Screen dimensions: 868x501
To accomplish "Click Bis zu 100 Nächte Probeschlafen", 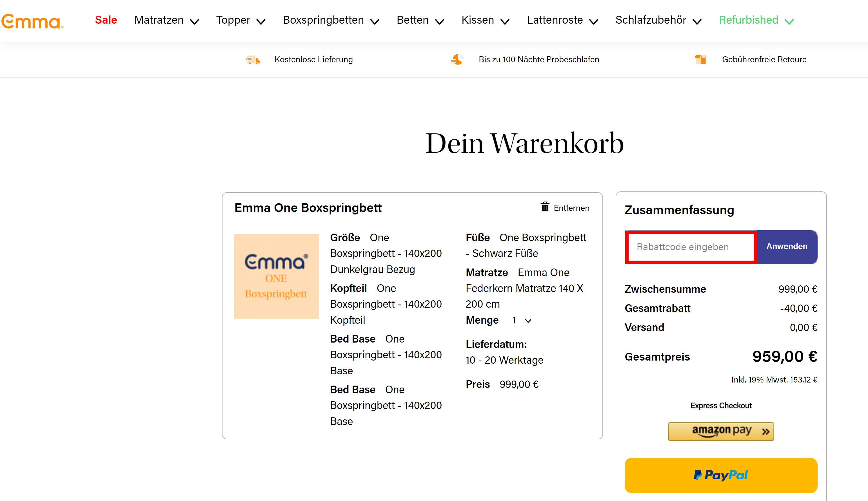I will point(539,59).
